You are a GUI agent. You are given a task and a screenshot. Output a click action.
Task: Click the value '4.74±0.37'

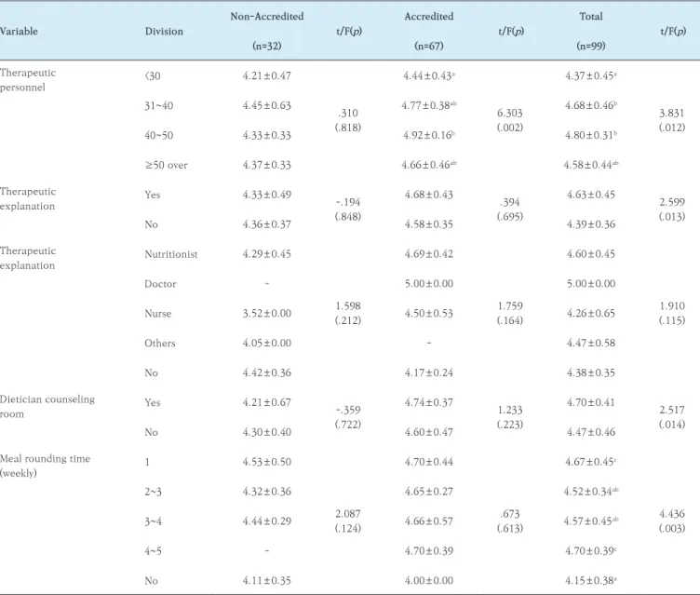tap(429, 402)
